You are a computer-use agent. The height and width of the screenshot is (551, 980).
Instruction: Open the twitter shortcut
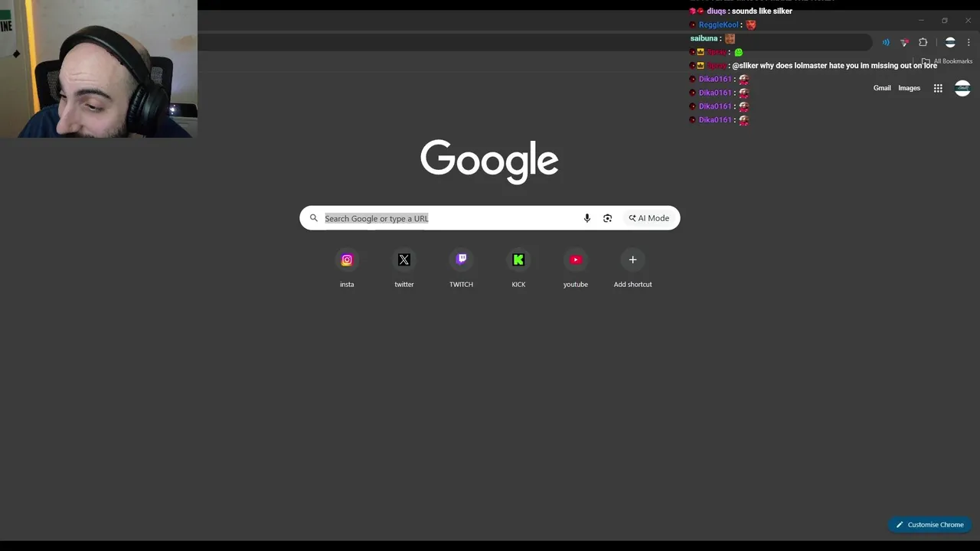[404, 269]
